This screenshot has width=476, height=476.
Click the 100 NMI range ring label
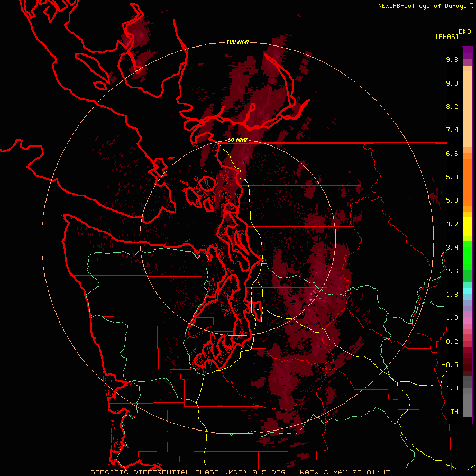click(x=237, y=42)
